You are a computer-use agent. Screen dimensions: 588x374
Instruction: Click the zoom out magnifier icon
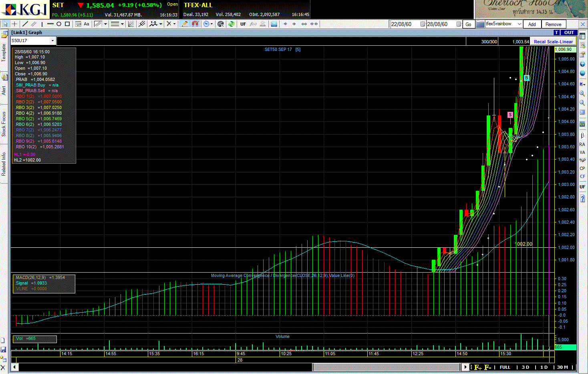pyautogui.click(x=582, y=103)
